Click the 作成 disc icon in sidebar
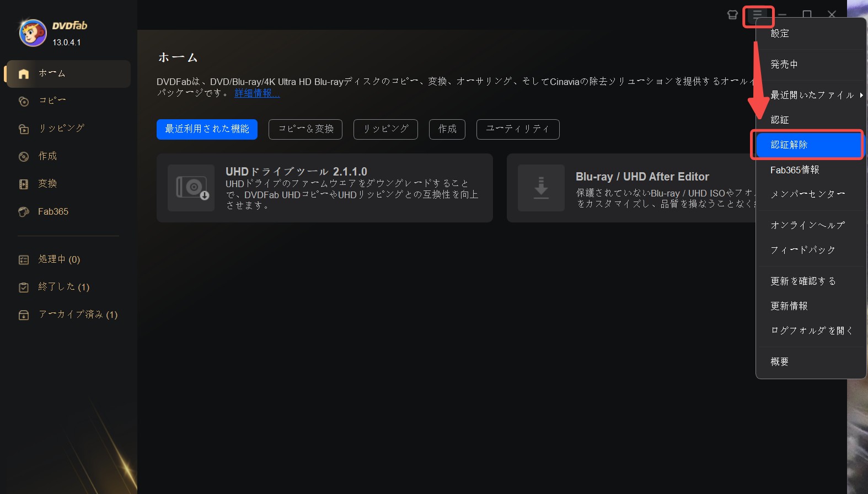 click(x=24, y=157)
